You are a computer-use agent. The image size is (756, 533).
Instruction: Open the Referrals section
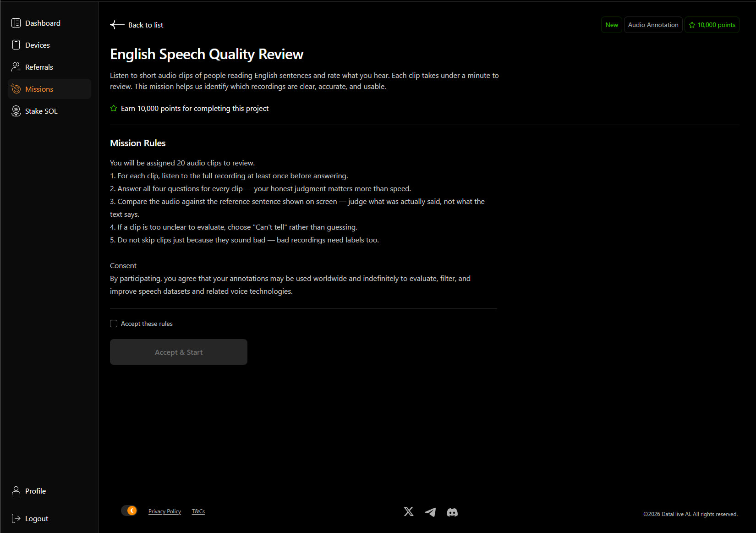click(x=49, y=67)
